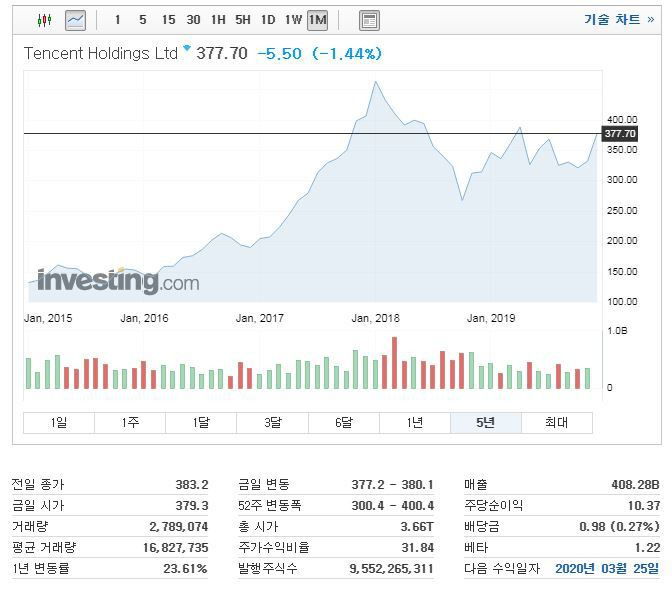672x593 pixels.
Task: Select the 1년 range tab
Action: 414,423
